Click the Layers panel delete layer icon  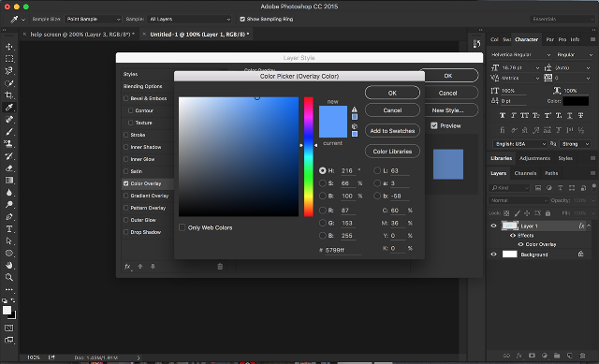[582, 356]
